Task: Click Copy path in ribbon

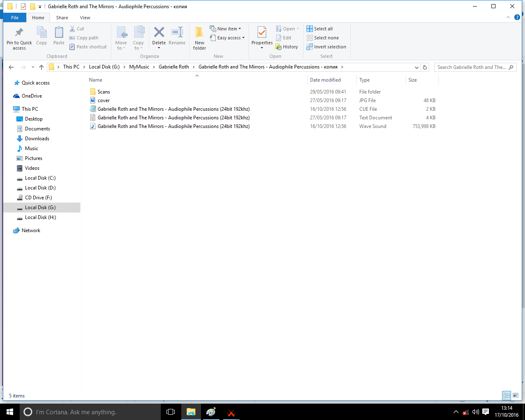Action: 84,38
